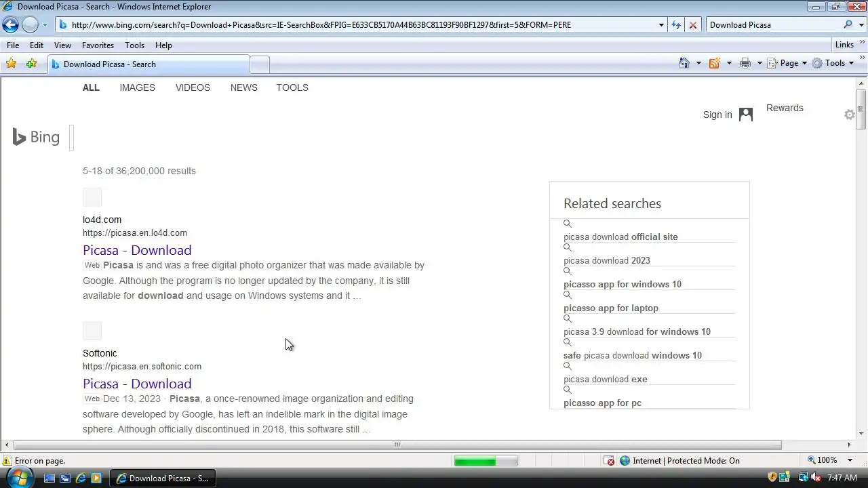The width and height of the screenshot is (868, 488).
Task: Click related search 'safe picasa download windows 10'
Action: pyautogui.click(x=633, y=355)
